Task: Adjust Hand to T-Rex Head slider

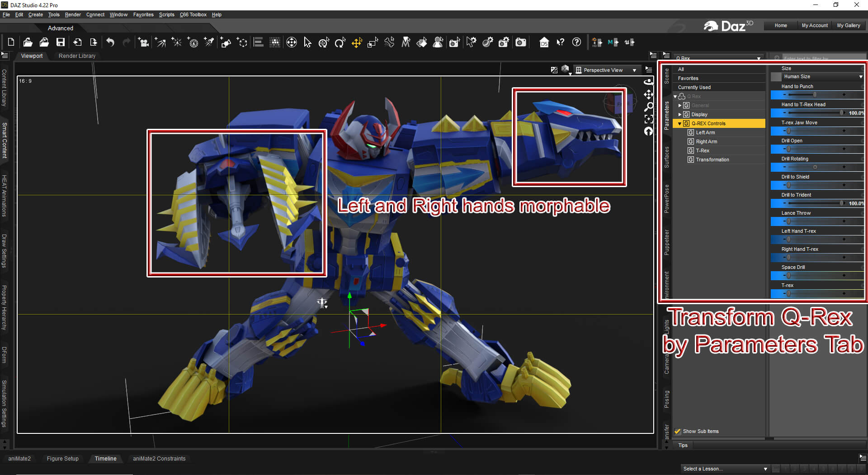Action: pos(817,113)
